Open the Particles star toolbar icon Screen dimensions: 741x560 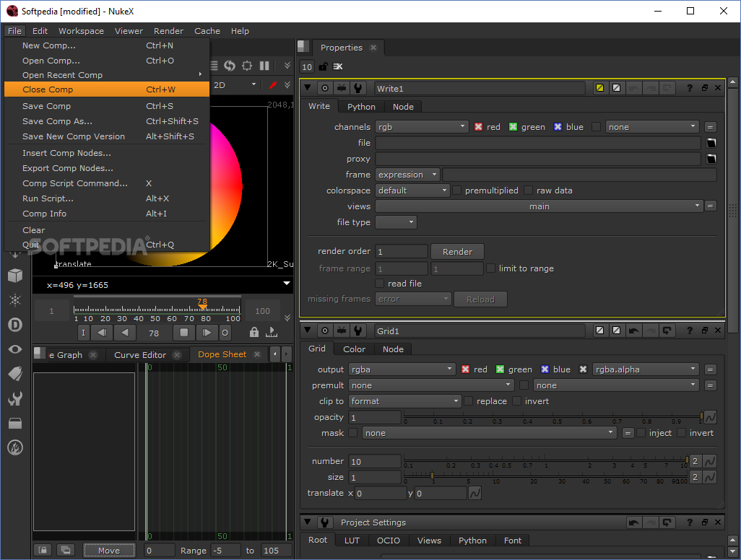pyautogui.click(x=15, y=299)
